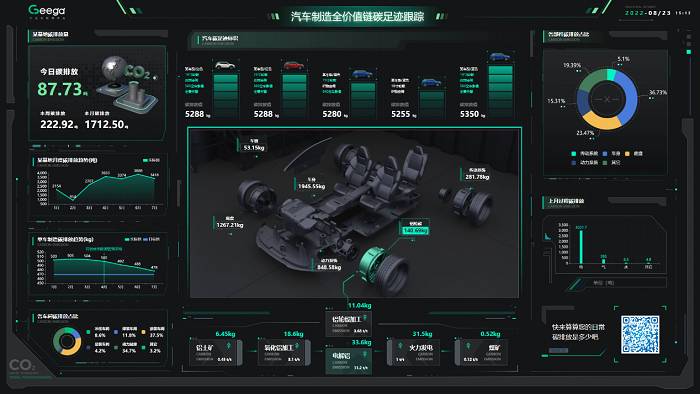Image resolution: width=700 pixels, height=394 pixels.
Task: Click the 1945.55kg body label
Action: click(311, 183)
